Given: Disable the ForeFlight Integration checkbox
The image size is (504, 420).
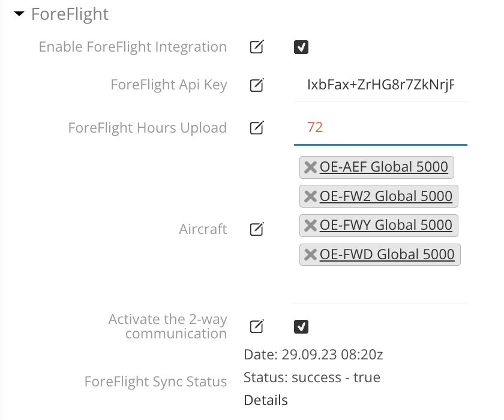Looking at the screenshot, I should click(x=301, y=47).
